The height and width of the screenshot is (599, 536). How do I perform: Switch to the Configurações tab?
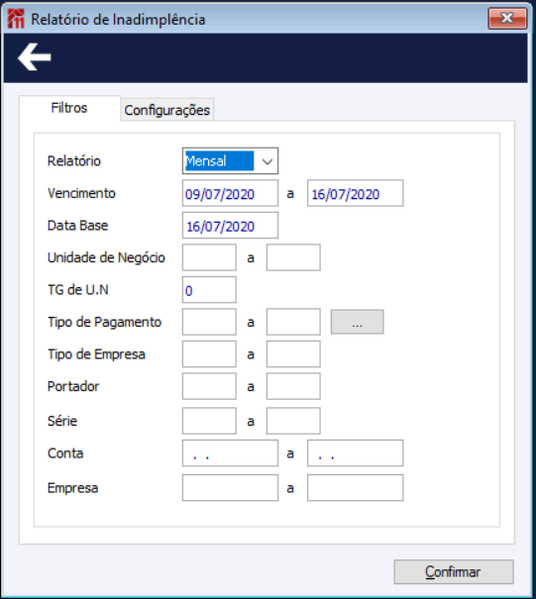click(x=167, y=110)
